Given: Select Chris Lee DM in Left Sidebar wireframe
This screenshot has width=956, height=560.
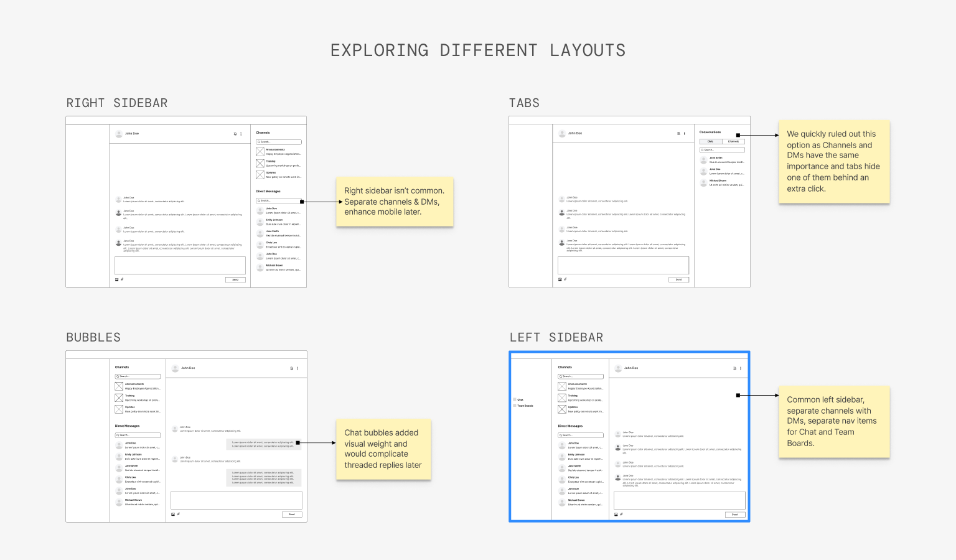Looking at the screenshot, I should (x=581, y=479).
